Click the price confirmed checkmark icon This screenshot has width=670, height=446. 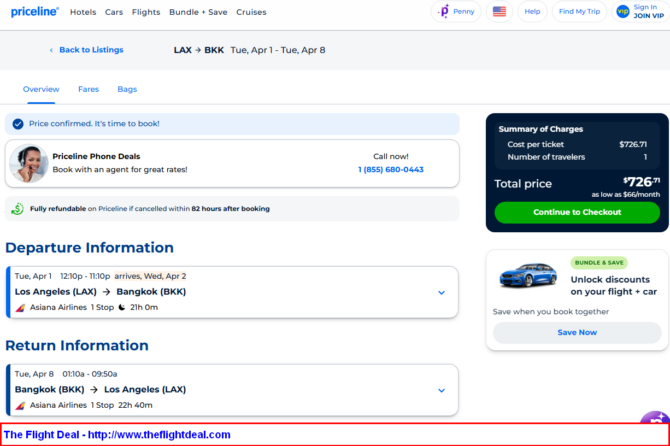click(x=18, y=124)
